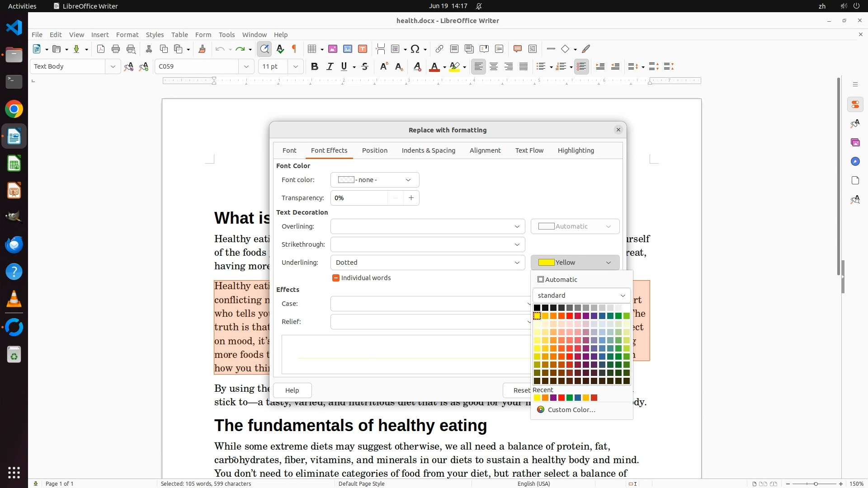Open the sidebar Navigator compass icon
This screenshot has height=488, width=868.
(855, 161)
